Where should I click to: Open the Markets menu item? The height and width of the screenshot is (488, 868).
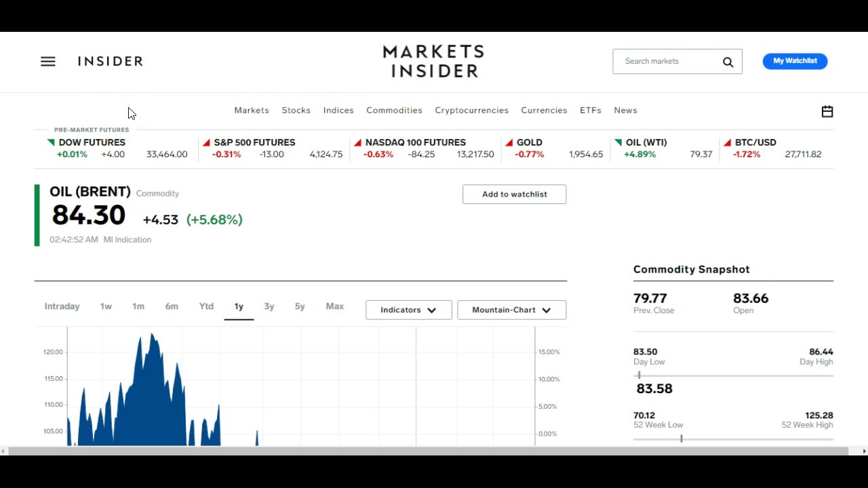[x=252, y=110]
